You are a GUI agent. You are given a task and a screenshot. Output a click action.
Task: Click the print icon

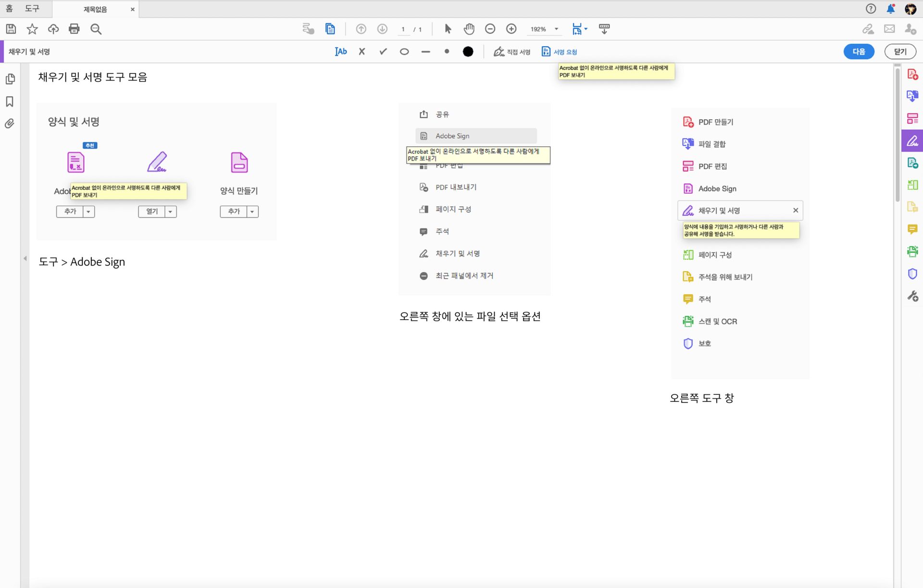click(74, 29)
